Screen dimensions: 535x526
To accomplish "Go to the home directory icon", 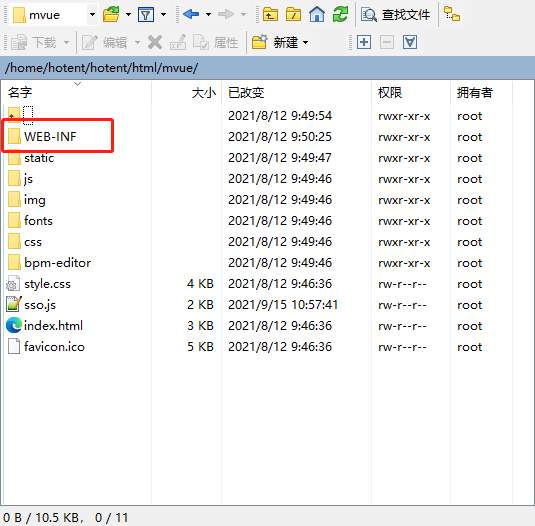I will click(x=317, y=14).
